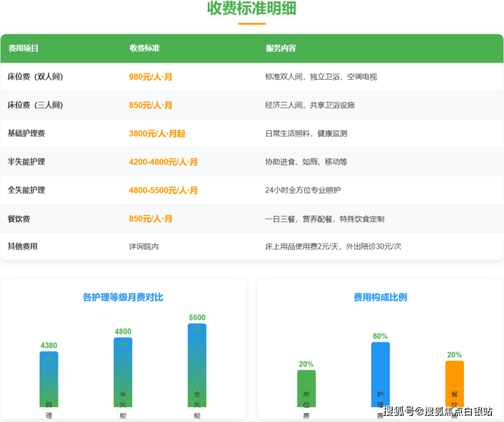
Task: Select the 床位费（三人间） row label
Action: pyautogui.click(x=35, y=105)
